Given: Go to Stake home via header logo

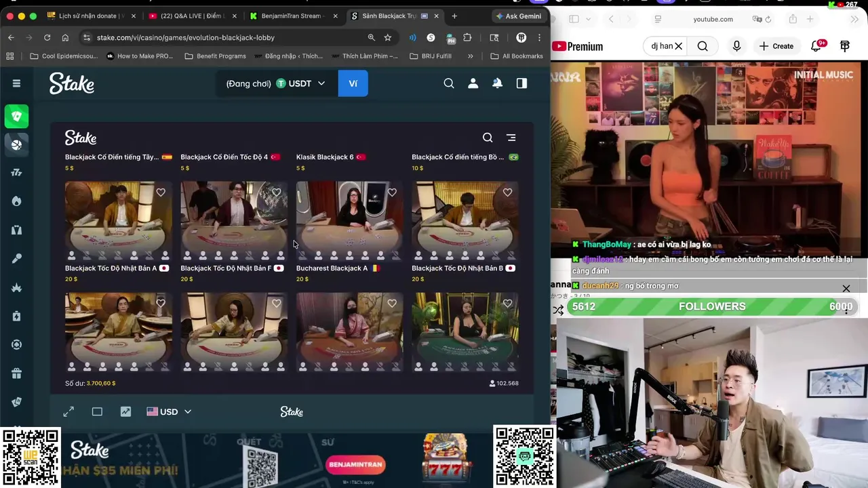Looking at the screenshot, I should pos(72,83).
